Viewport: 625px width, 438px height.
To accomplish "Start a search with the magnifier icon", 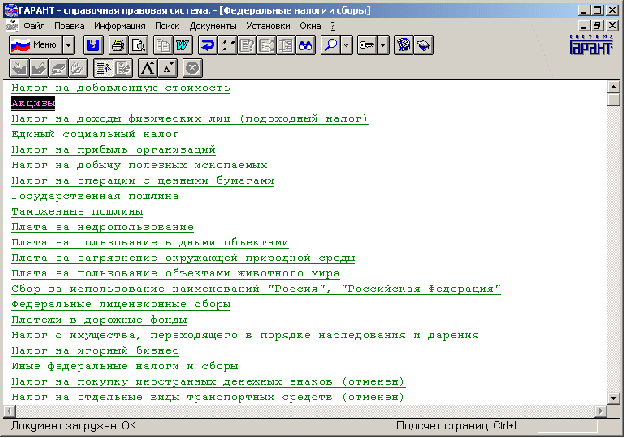I will tap(330, 45).
